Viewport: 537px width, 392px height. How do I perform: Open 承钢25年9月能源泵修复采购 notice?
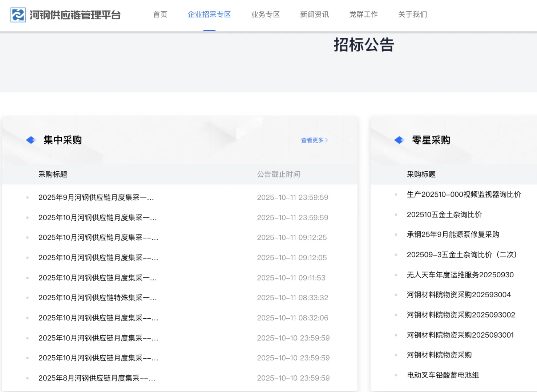coord(453,234)
